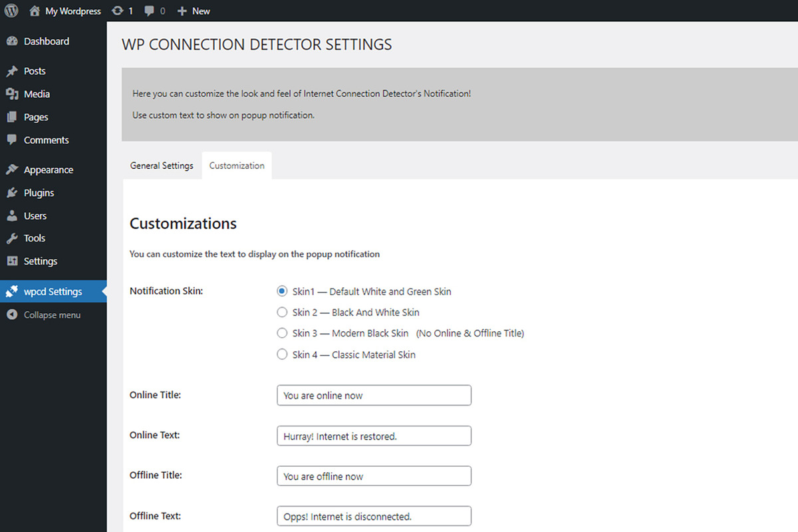This screenshot has width=798, height=532.
Task: Click the Settings sliders icon
Action: pyautogui.click(x=12, y=261)
